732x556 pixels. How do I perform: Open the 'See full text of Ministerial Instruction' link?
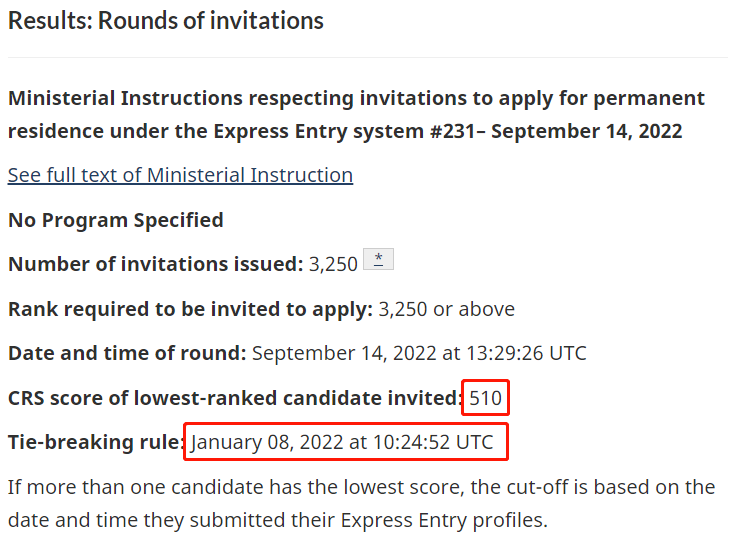tap(180, 176)
